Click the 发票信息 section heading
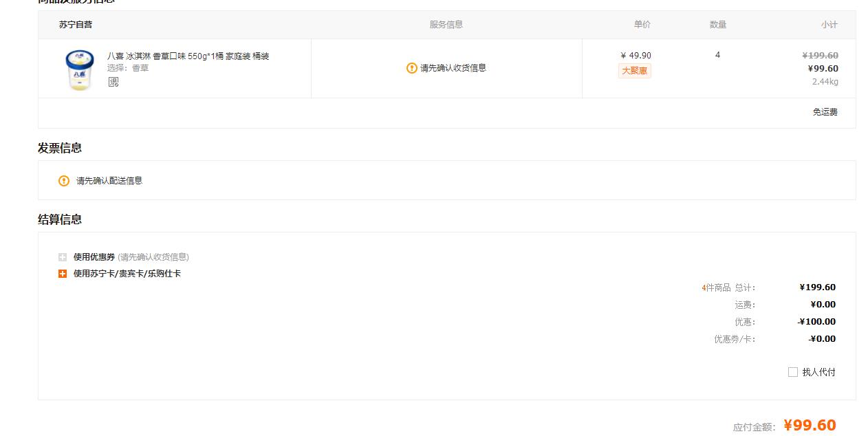This screenshot has width=868, height=436. pyautogui.click(x=60, y=148)
